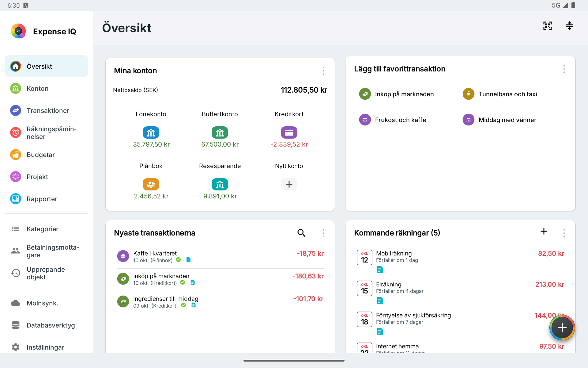Viewport: 588px width, 368px height.
Task: Select Frukost och kaffe favorite
Action: [x=393, y=120]
